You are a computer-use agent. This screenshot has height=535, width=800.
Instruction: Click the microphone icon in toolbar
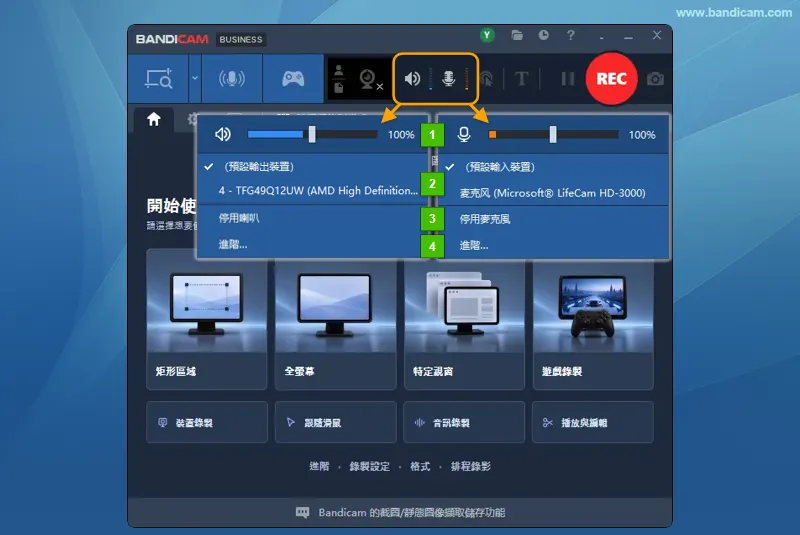click(448, 79)
